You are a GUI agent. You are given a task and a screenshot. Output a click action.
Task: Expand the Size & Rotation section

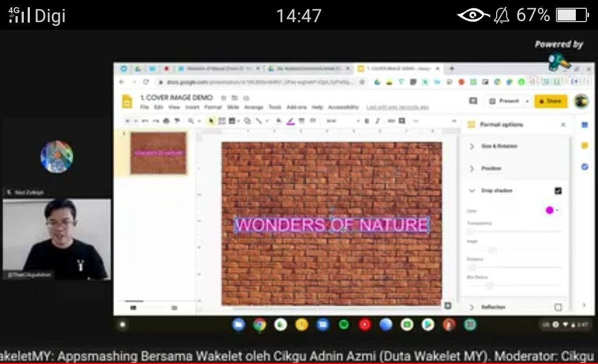[472, 146]
